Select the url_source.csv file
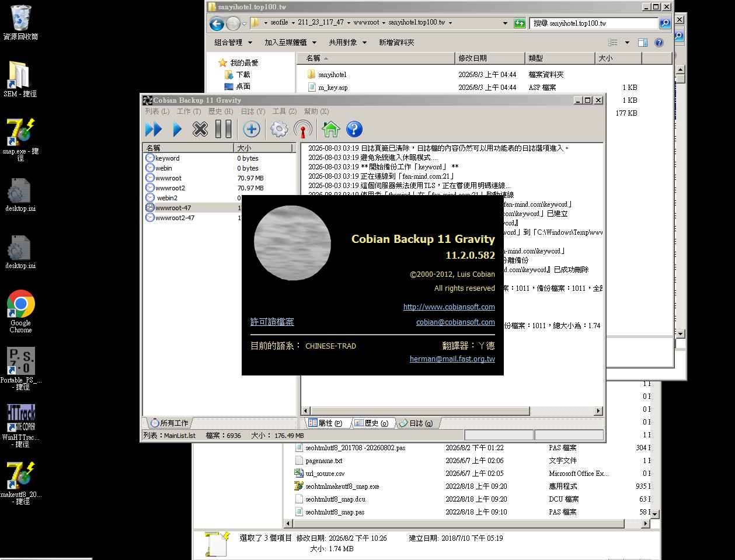Image resolution: width=735 pixels, height=560 pixels. point(320,474)
